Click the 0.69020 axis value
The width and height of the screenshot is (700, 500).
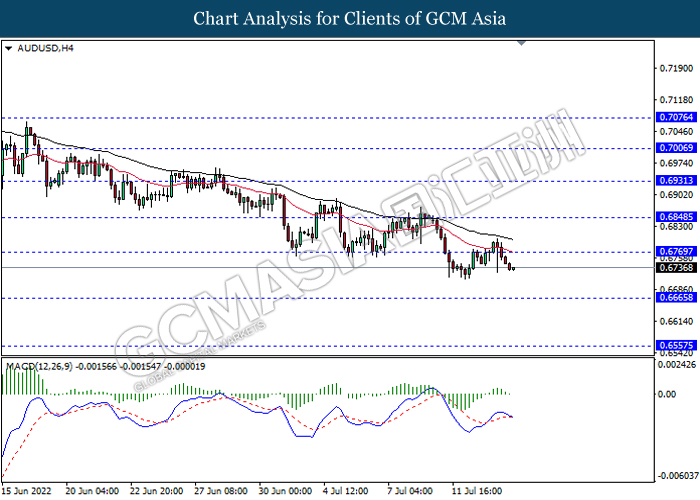pyautogui.click(x=676, y=195)
